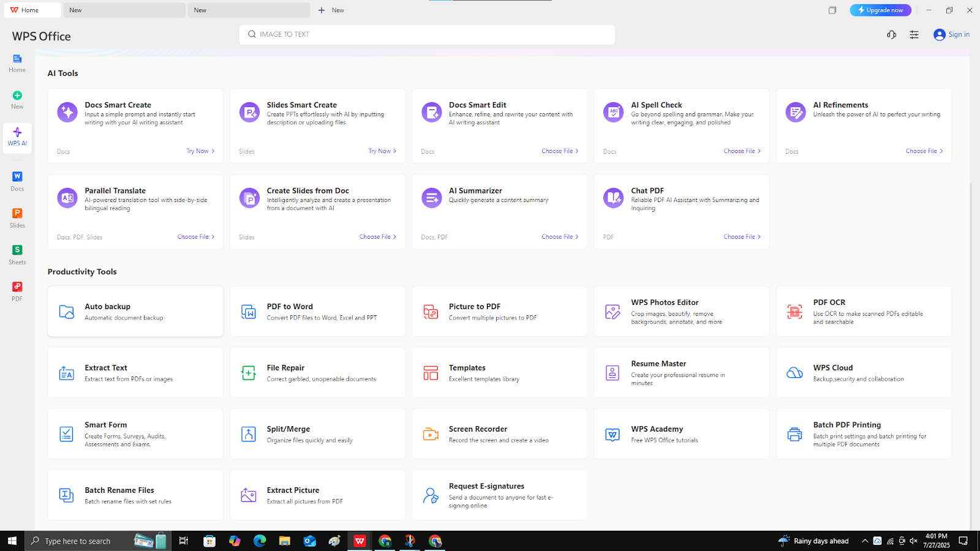This screenshot has height=551, width=980.
Task: Open PDF in the left sidebar
Action: [x=17, y=292]
